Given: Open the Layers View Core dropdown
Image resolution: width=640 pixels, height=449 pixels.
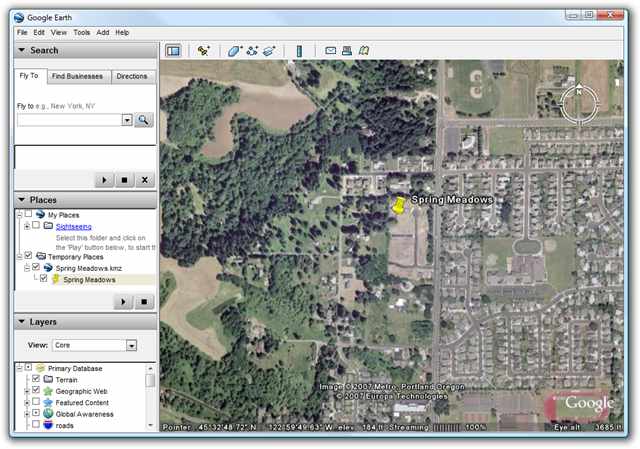Looking at the screenshot, I should coord(131,345).
